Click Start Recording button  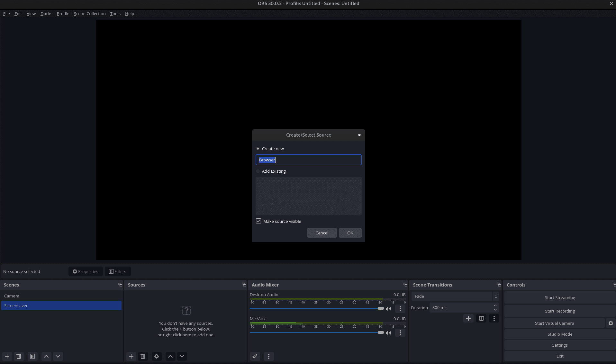[560, 311]
